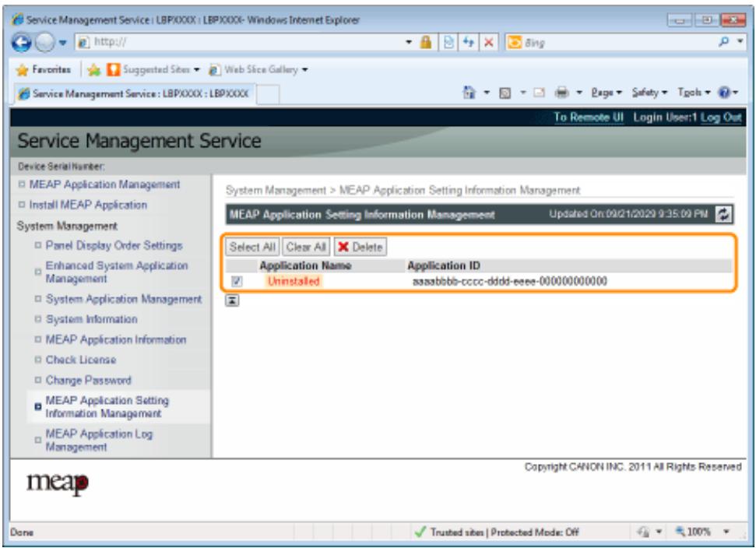
Task: Open System Information link
Action: 92,319
